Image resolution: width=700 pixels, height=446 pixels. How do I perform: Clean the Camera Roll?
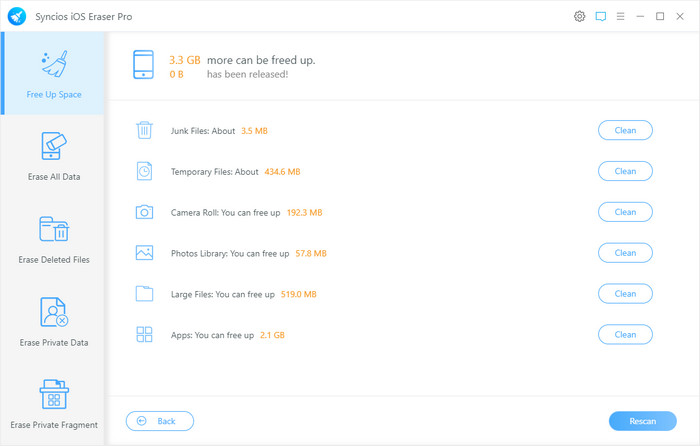point(625,212)
